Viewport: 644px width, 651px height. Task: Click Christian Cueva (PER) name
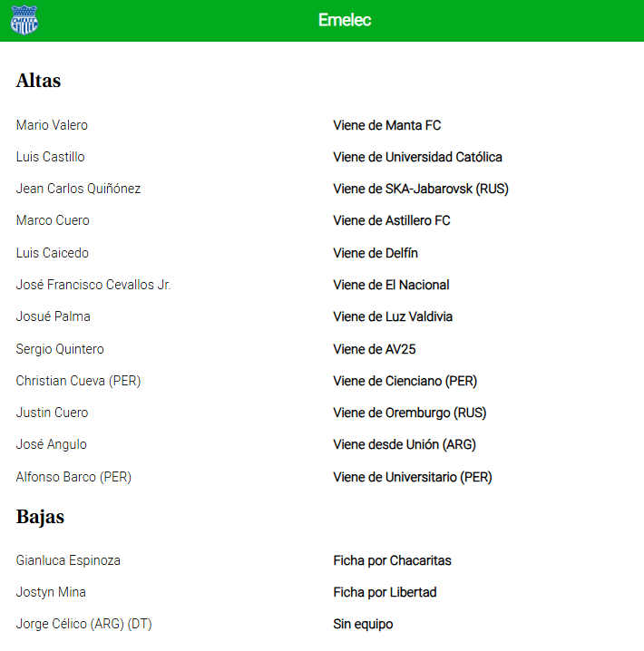[79, 381]
